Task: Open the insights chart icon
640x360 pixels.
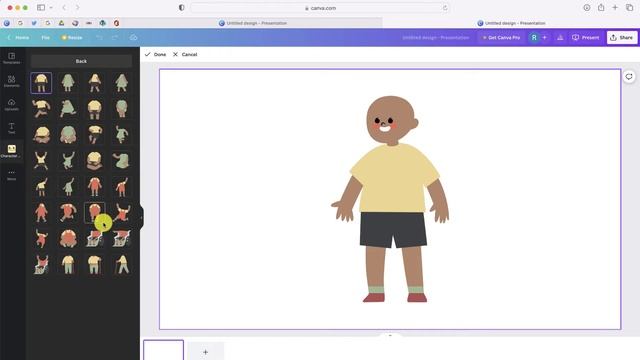Action: pos(560,38)
